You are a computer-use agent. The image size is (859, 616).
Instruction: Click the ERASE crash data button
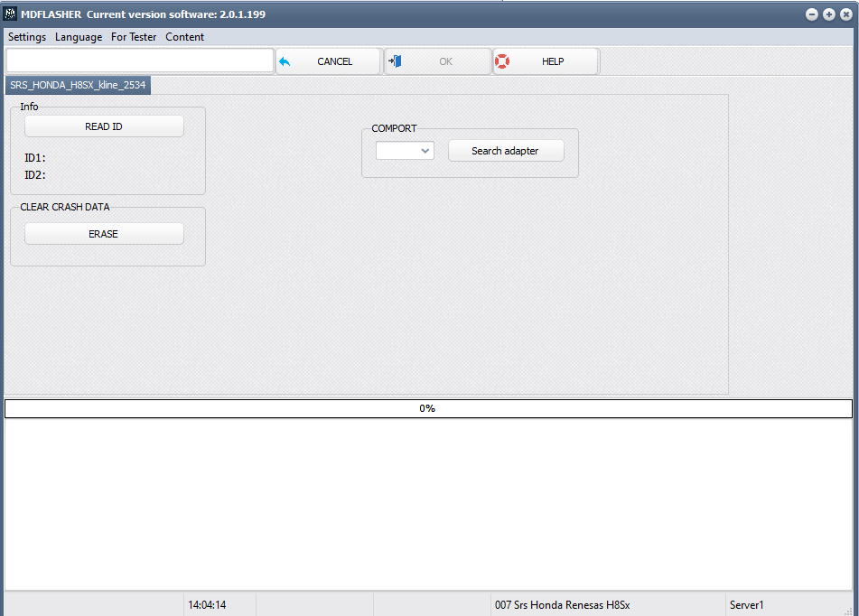pos(104,234)
